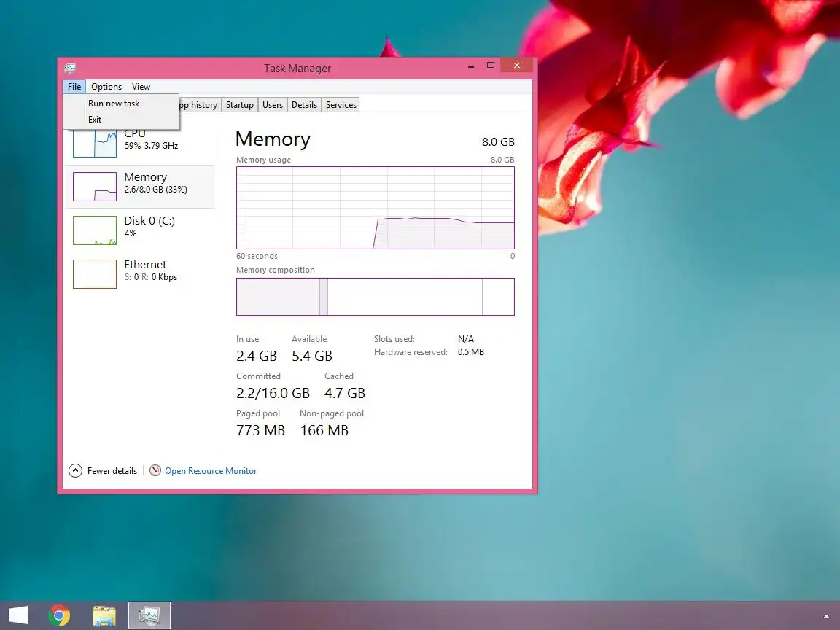Click the N/A Slots used value
The width and height of the screenshot is (840, 630).
466,339
